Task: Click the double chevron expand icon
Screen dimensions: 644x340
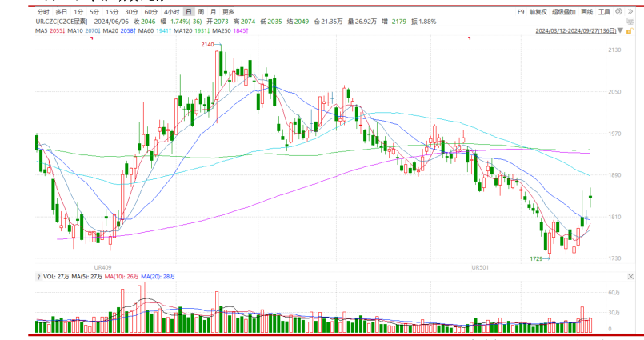Action: (x=630, y=12)
